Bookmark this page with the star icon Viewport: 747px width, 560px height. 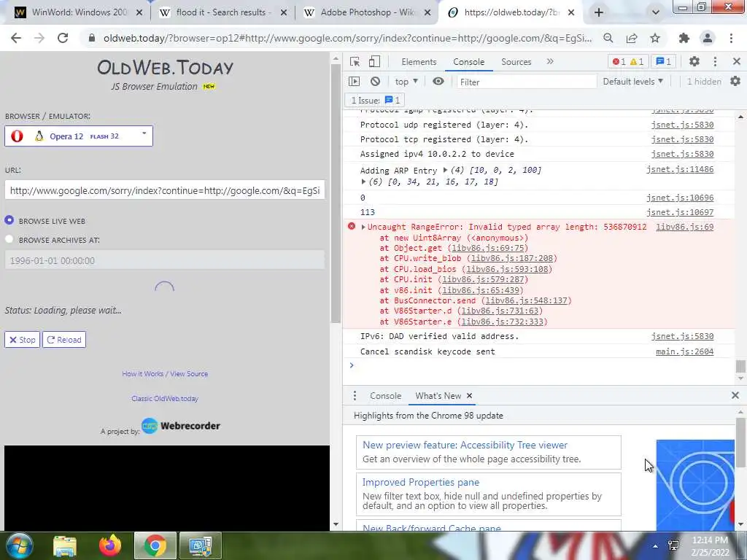tap(656, 38)
